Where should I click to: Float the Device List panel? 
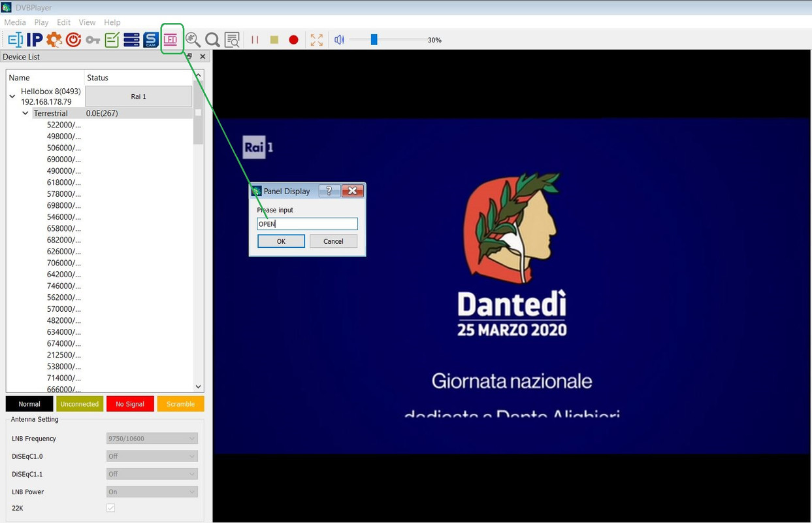(x=189, y=57)
